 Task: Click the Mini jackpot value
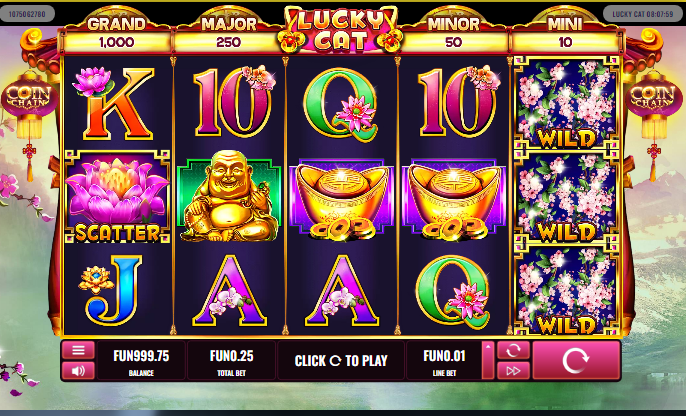(565, 42)
